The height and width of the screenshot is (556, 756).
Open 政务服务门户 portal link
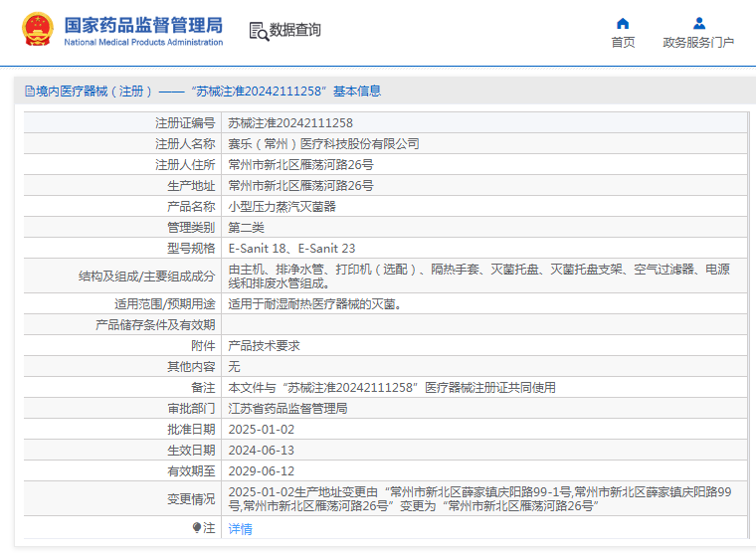[x=698, y=43]
